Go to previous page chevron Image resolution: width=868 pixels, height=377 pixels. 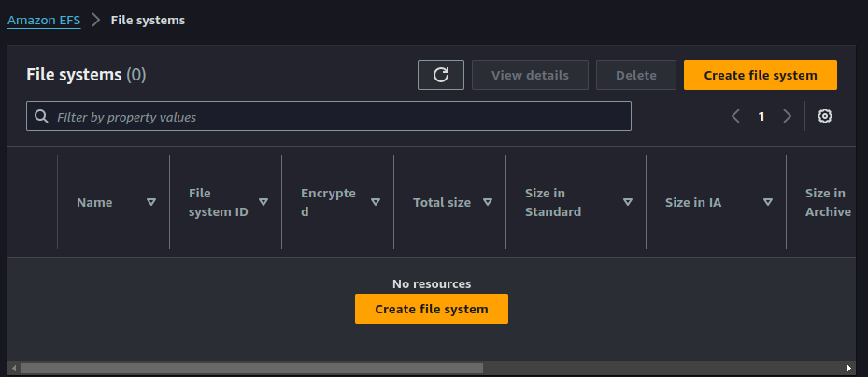point(735,116)
